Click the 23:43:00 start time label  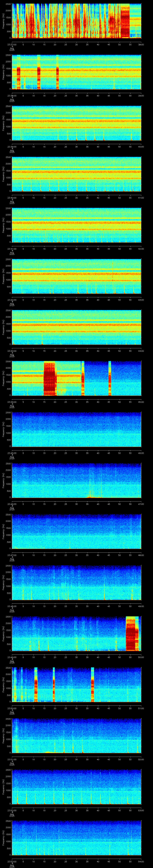click(x=12, y=351)
